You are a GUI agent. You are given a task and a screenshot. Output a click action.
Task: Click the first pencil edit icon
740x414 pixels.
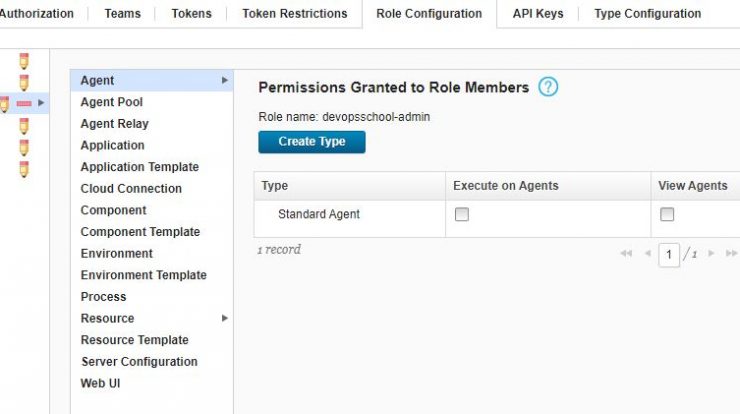tap(24, 61)
